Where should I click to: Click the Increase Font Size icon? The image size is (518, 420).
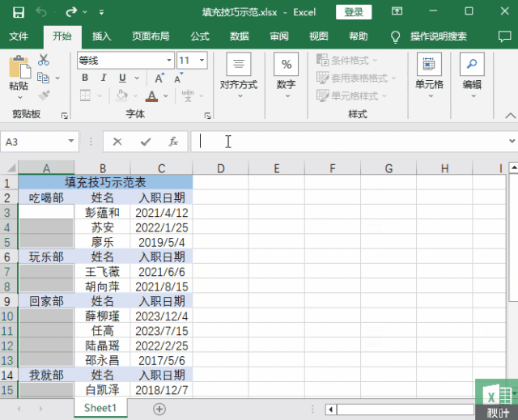point(159,78)
